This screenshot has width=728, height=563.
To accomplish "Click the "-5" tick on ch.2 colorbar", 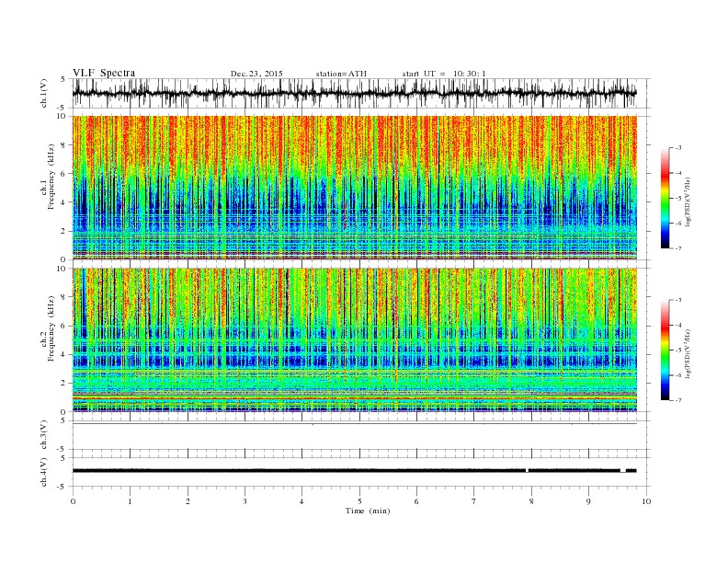I will 678,350.
